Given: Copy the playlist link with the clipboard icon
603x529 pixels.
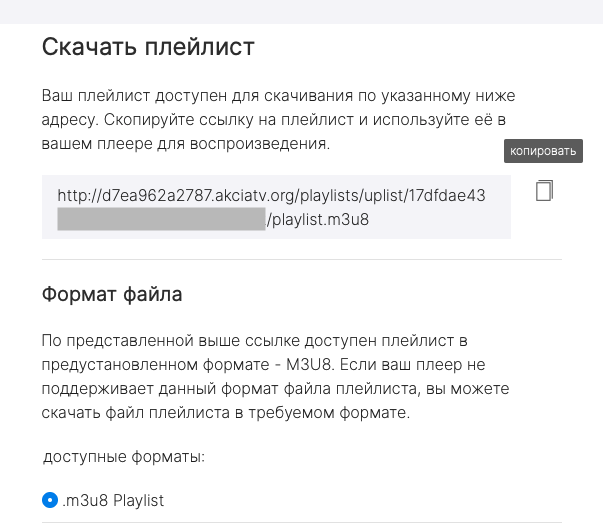Looking at the screenshot, I should [x=544, y=190].
